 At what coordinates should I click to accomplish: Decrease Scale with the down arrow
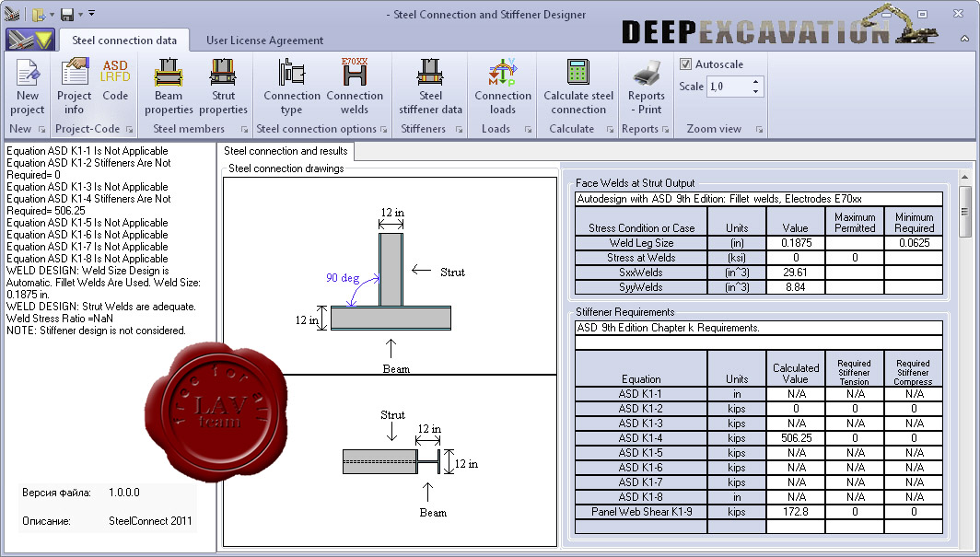click(x=756, y=91)
